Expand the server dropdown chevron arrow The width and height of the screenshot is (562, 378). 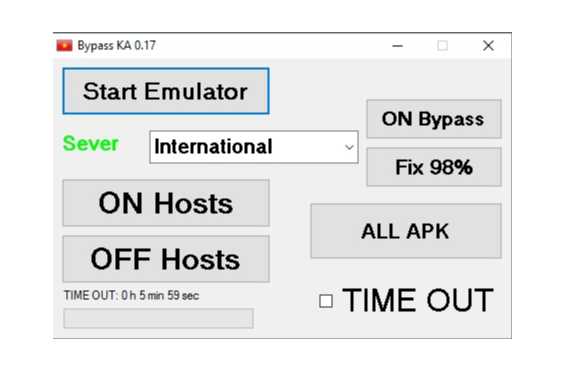[x=349, y=147]
